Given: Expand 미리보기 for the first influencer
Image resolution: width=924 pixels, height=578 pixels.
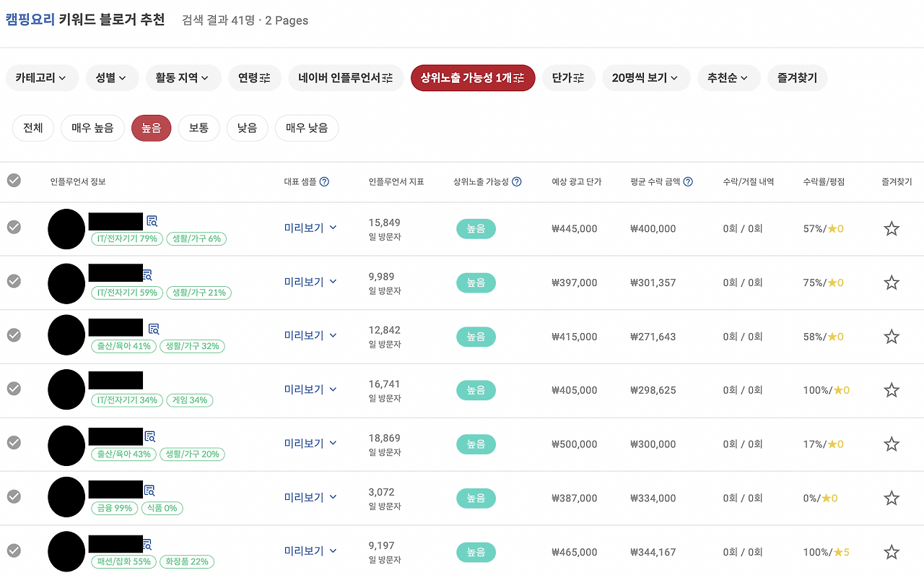Looking at the screenshot, I should tap(310, 228).
